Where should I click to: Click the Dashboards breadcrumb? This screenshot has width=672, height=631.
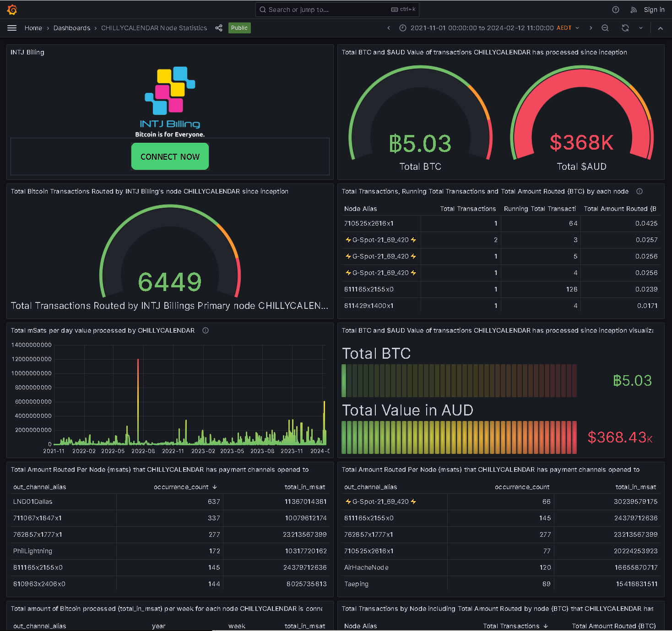(x=72, y=28)
